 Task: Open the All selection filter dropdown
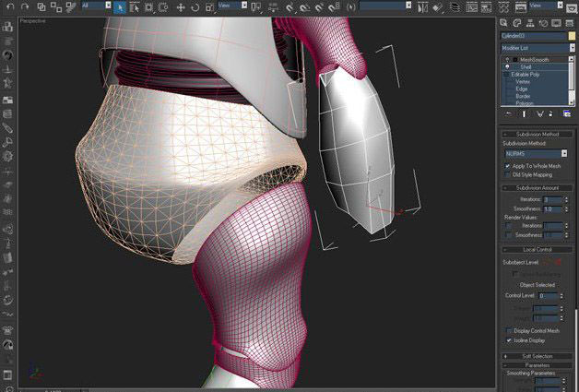coord(96,6)
